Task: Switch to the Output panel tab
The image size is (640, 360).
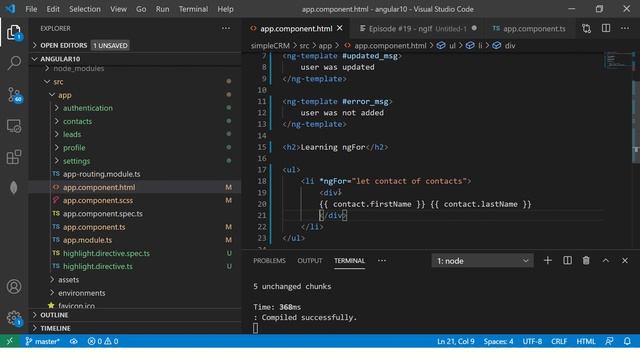Action: coord(310,261)
